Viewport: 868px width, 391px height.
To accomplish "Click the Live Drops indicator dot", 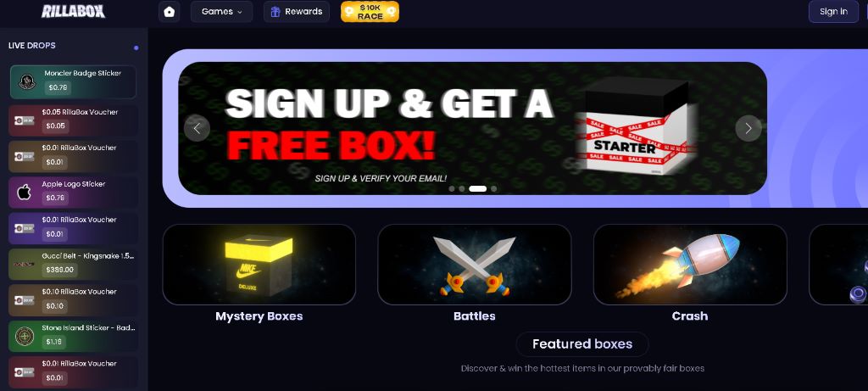I will [x=136, y=47].
